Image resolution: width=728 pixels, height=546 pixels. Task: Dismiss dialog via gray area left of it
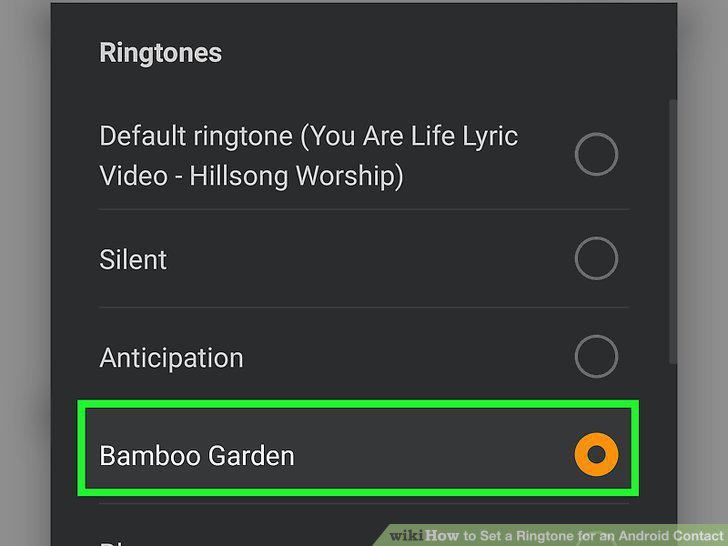25,273
